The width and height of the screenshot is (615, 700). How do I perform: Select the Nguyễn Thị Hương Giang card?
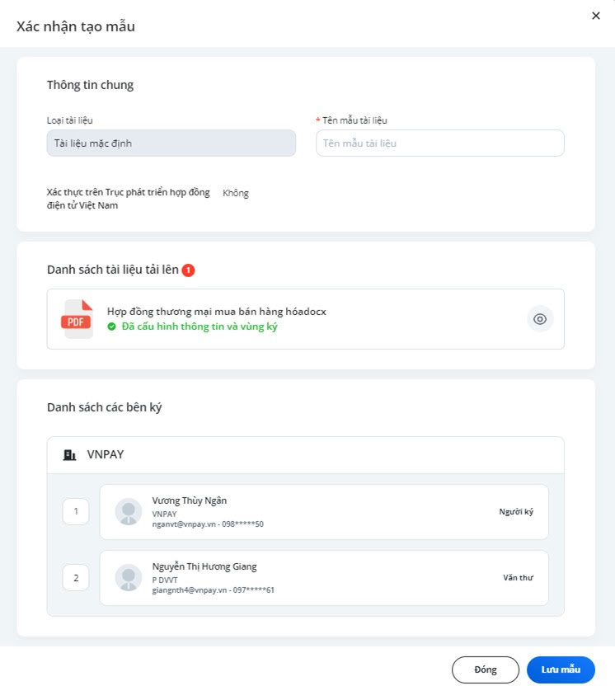click(324, 578)
